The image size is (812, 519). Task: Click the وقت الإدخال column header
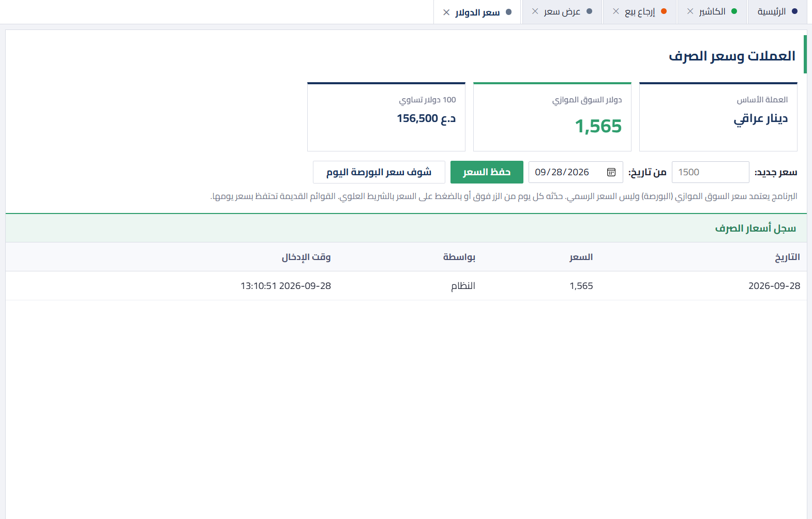click(x=306, y=257)
